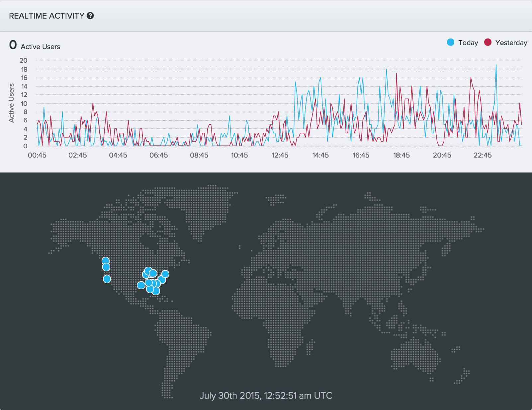This screenshot has height=410, width=532.
Task: Select the southernmost west coast map marker
Action: click(107, 279)
